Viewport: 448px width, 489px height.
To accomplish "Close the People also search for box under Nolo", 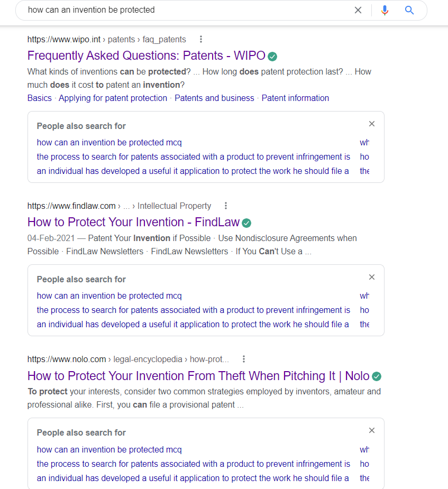I will 372,431.
